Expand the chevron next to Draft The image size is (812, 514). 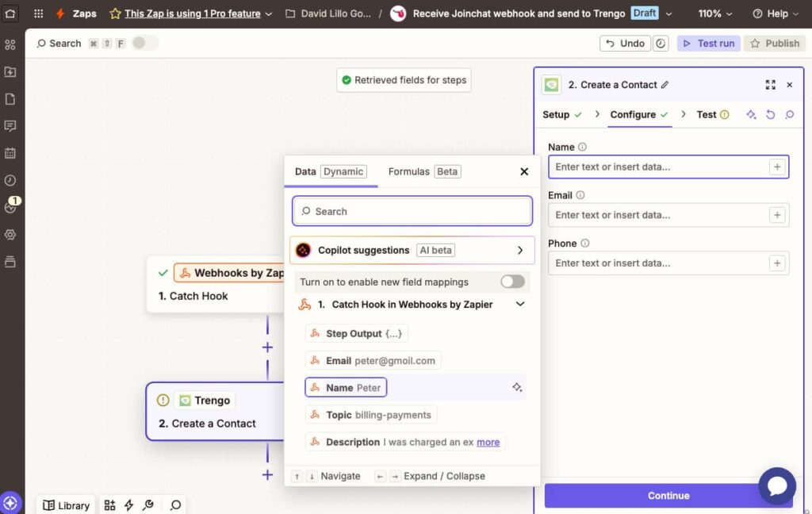(x=668, y=14)
